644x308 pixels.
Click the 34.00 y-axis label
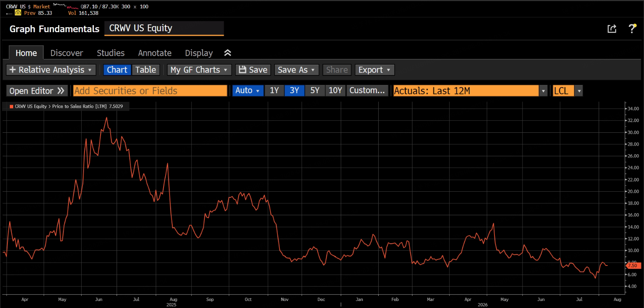[633, 109]
